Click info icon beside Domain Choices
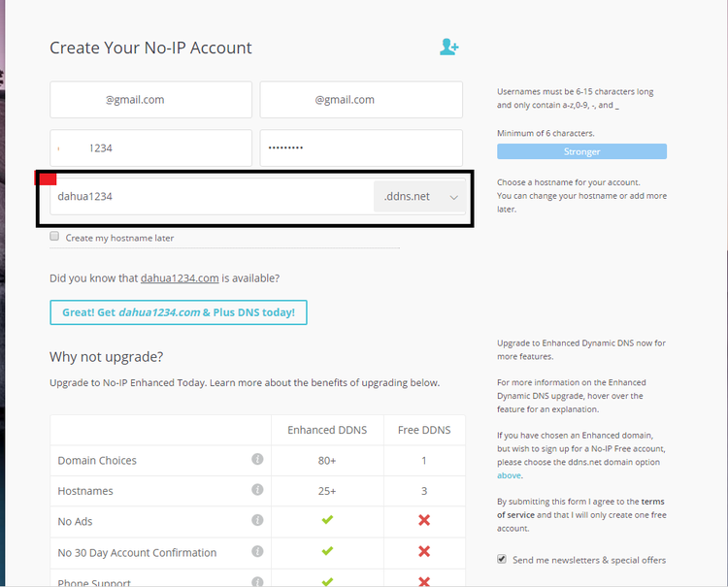Viewport: 728px width, 587px height. coord(257,460)
